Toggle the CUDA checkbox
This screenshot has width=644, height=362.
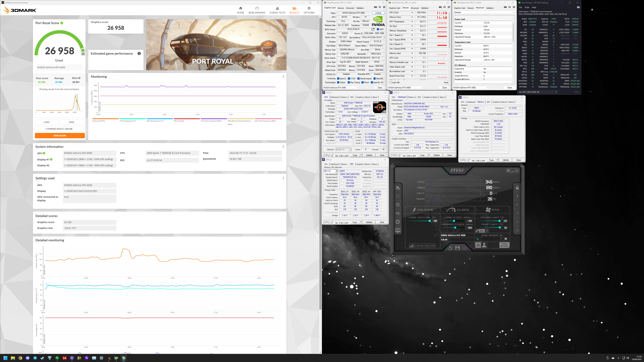pyautogui.click(x=349, y=79)
